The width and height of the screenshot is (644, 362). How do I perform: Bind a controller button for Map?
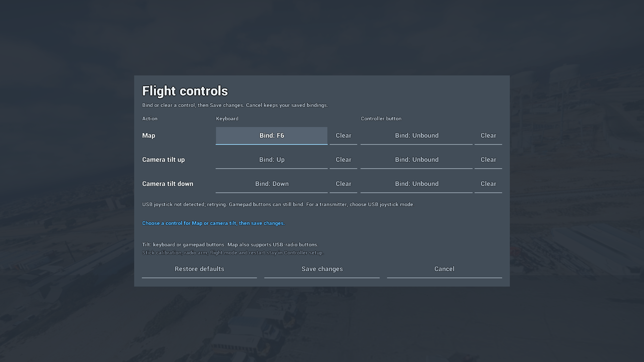tap(417, 136)
